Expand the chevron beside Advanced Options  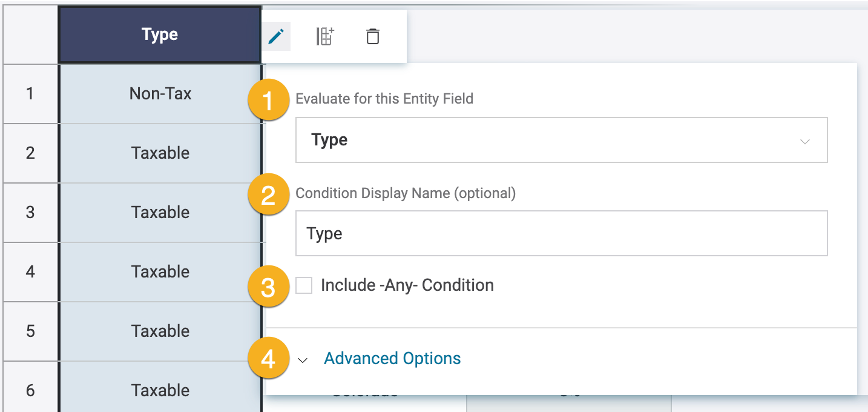[303, 360]
